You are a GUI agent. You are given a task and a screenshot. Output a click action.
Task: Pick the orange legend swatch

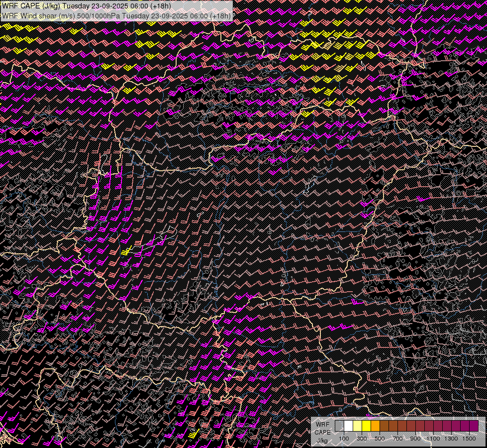pyautogui.click(x=375, y=426)
